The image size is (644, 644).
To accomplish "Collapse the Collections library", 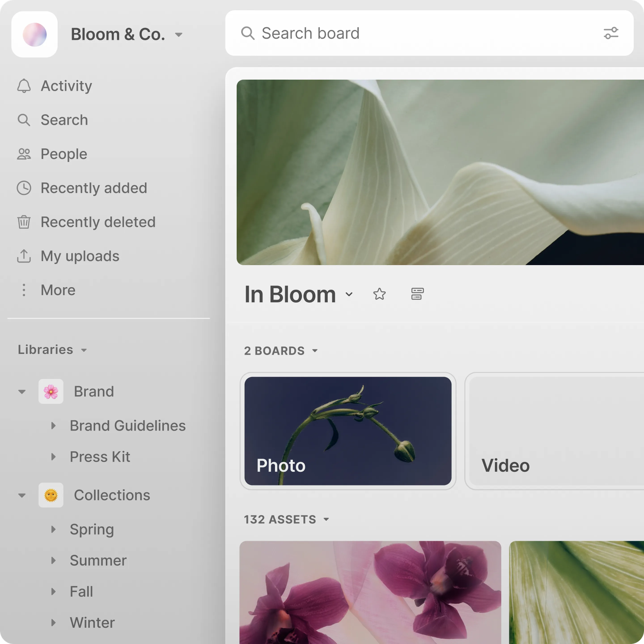I will click(22, 495).
